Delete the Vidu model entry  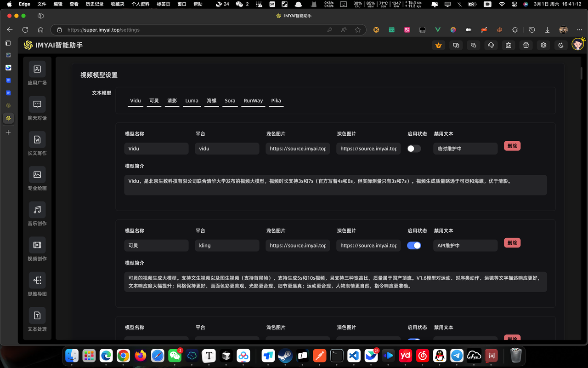[512, 146]
